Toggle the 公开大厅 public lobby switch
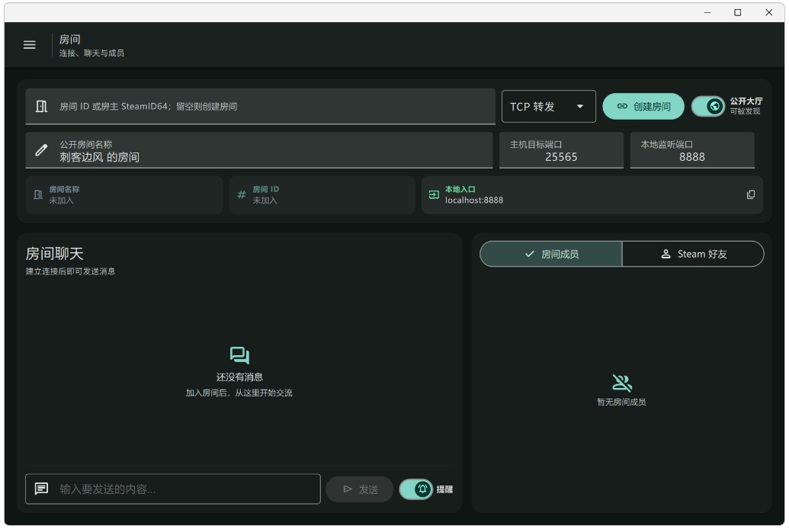This screenshot has width=789, height=532. click(x=708, y=106)
